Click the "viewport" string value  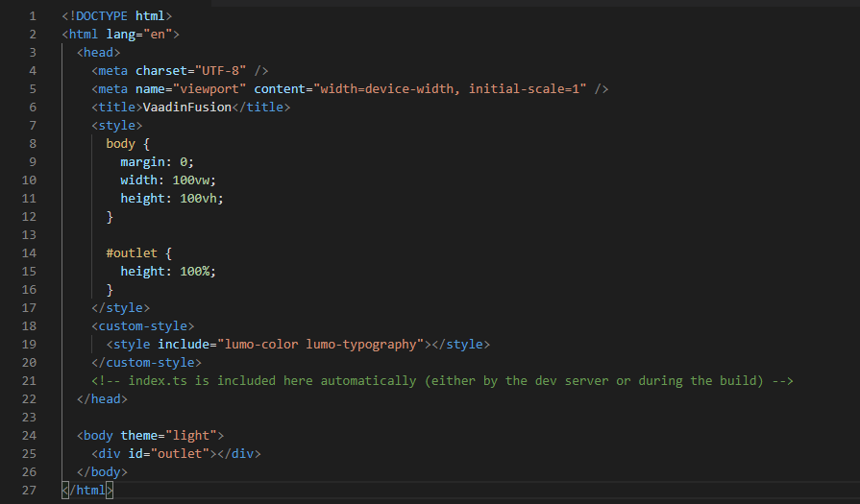(209, 88)
